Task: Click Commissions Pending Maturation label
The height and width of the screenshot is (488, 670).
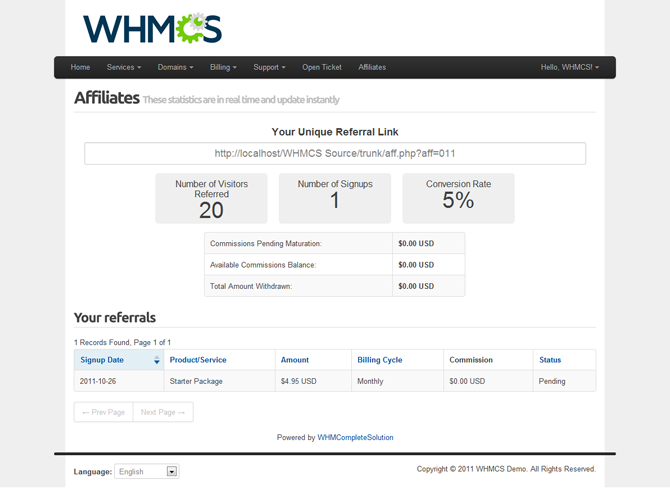Action: pos(266,244)
